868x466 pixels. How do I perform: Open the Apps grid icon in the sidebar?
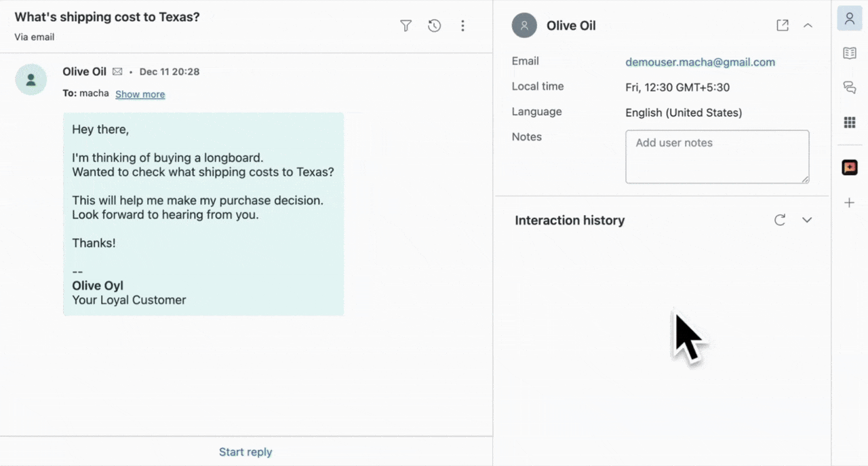point(850,122)
